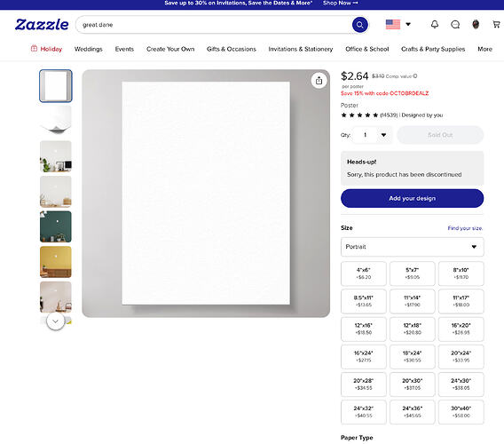
Task: Select the 24"x36" size option
Action: click(x=412, y=412)
